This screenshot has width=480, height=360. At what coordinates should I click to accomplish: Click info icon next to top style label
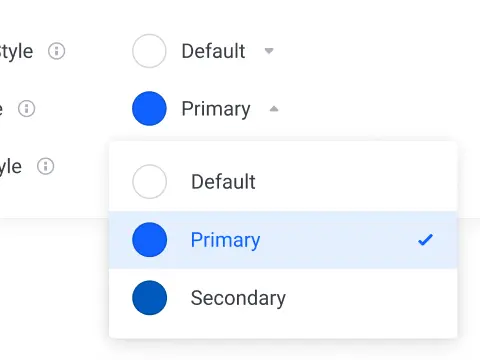(x=56, y=51)
